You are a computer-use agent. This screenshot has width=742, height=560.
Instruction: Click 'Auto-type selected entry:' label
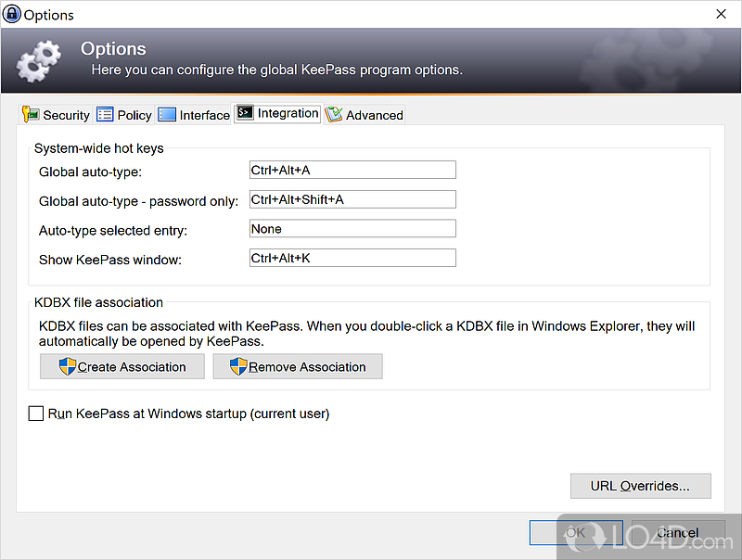tap(113, 230)
